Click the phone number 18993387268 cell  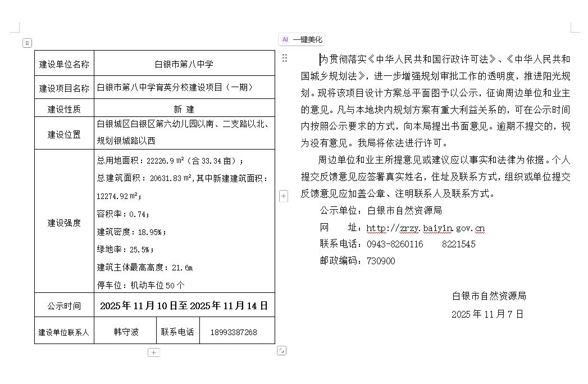click(234, 332)
